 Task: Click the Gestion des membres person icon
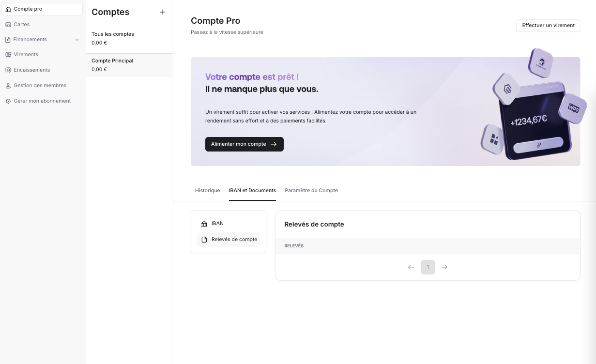pyautogui.click(x=8, y=86)
